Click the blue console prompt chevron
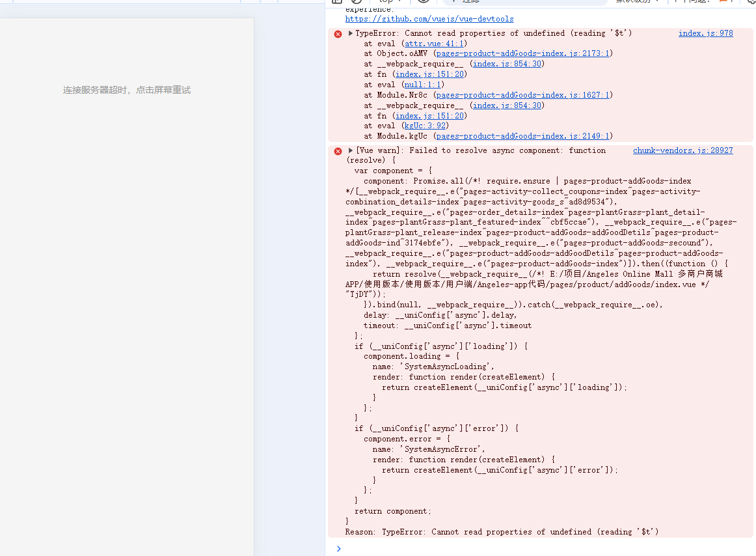Image resolution: width=756 pixels, height=556 pixels. [x=338, y=548]
